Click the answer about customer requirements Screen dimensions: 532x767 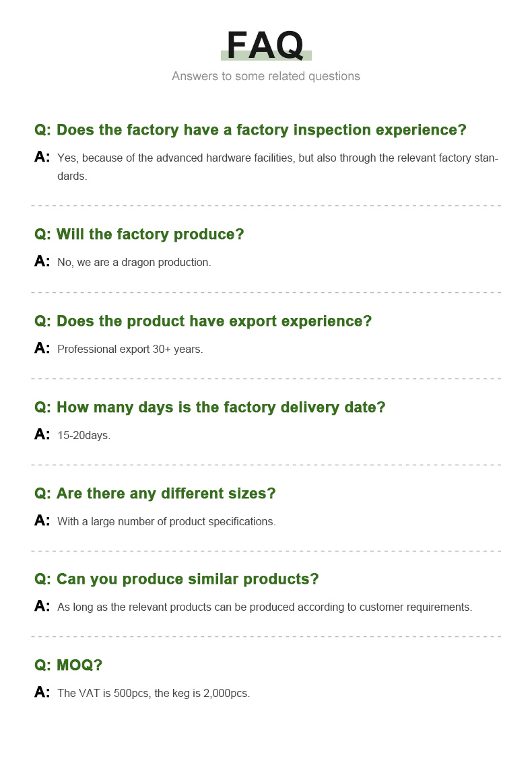coord(265,607)
